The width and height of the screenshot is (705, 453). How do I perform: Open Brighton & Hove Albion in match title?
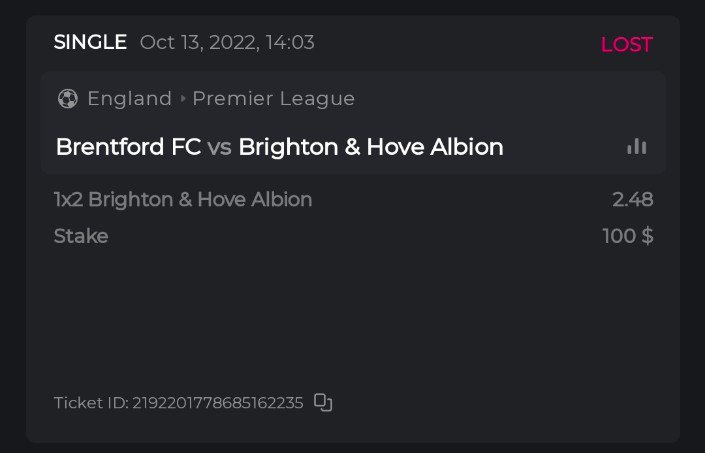pyautogui.click(x=370, y=147)
